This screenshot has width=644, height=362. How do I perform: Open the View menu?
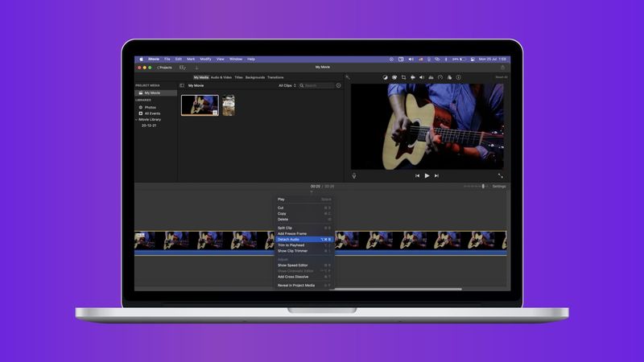220,59
